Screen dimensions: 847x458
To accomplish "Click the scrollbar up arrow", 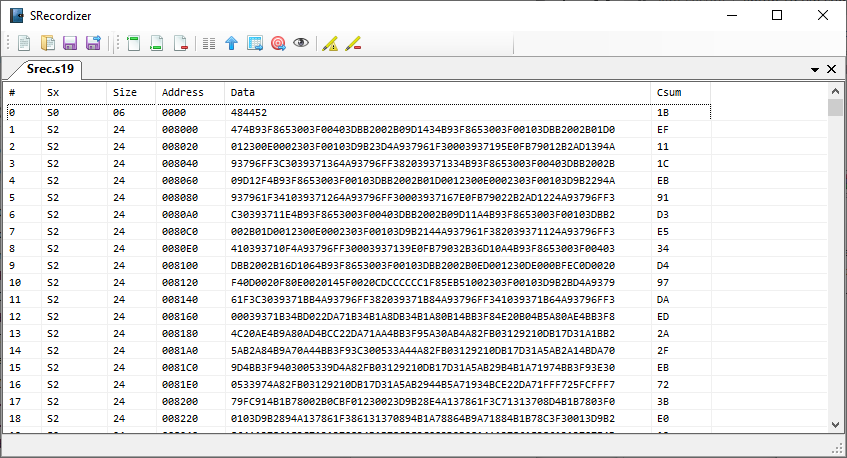I will (835, 91).
